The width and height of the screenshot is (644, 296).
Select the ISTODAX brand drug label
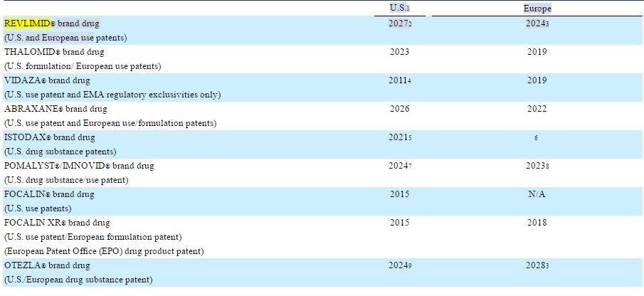coord(49,137)
